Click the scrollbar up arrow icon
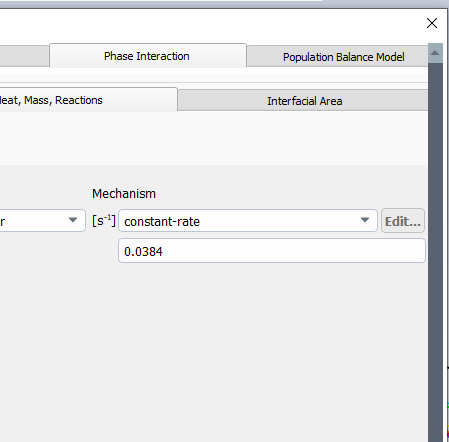Viewport: 449px width, 442px height. (435, 53)
